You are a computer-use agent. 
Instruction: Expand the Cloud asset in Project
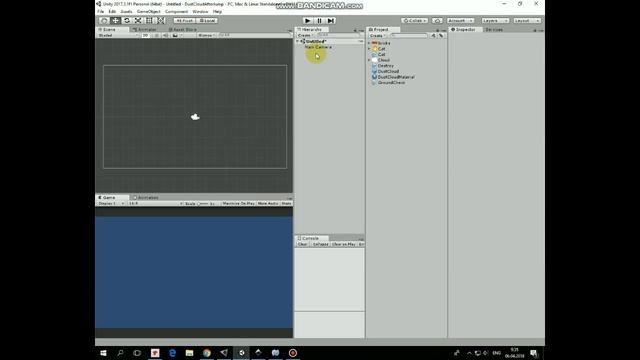pyautogui.click(x=369, y=60)
